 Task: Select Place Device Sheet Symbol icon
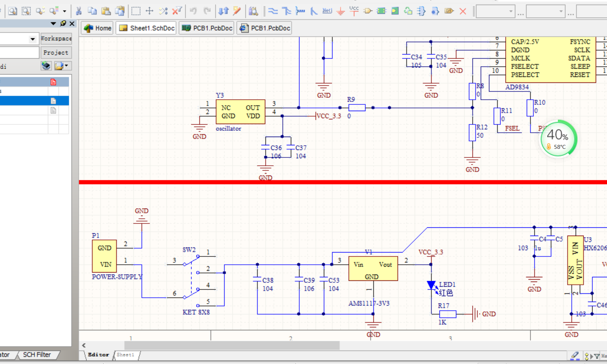[408, 11]
